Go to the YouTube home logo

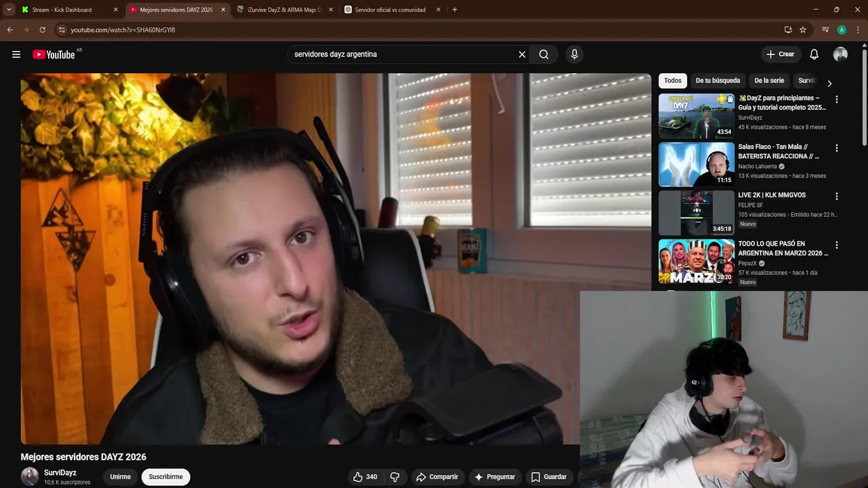point(54,54)
